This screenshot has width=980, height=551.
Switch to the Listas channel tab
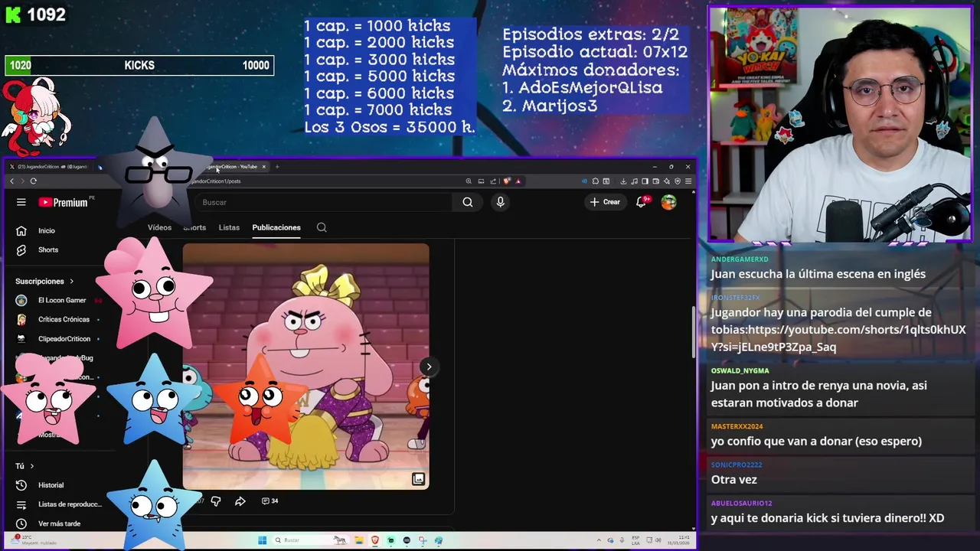coord(229,227)
